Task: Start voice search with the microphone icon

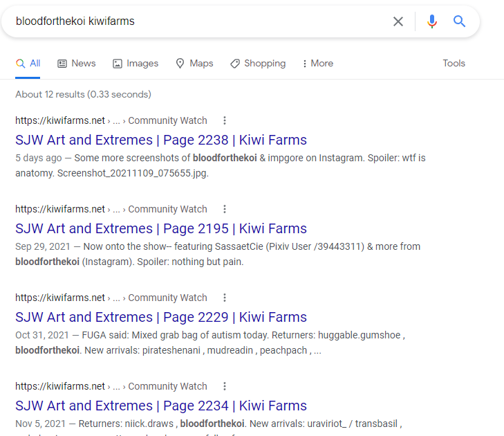Action: pos(432,21)
